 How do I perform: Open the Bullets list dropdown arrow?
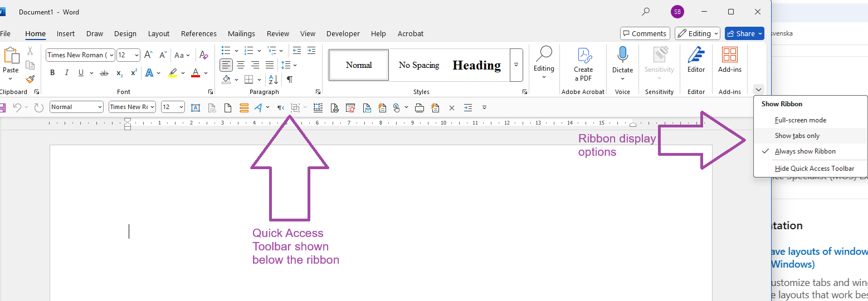click(x=236, y=51)
